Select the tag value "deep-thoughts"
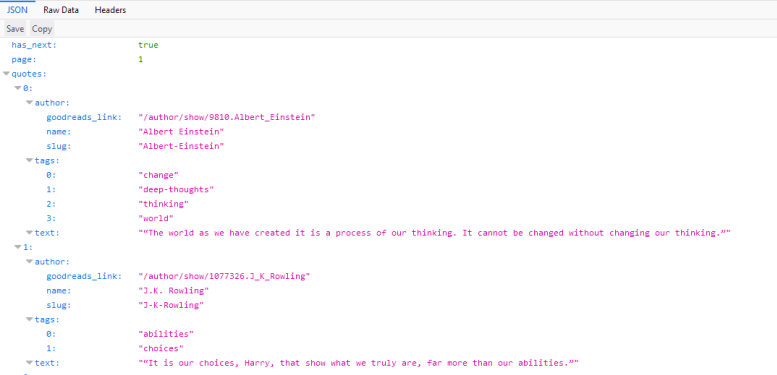This screenshot has height=375, width=777. point(176,189)
